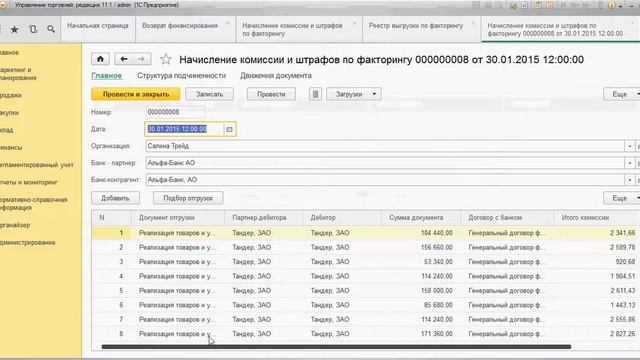Open the Главное document section
The height and width of the screenshot is (360, 640).
pyautogui.click(x=107, y=76)
